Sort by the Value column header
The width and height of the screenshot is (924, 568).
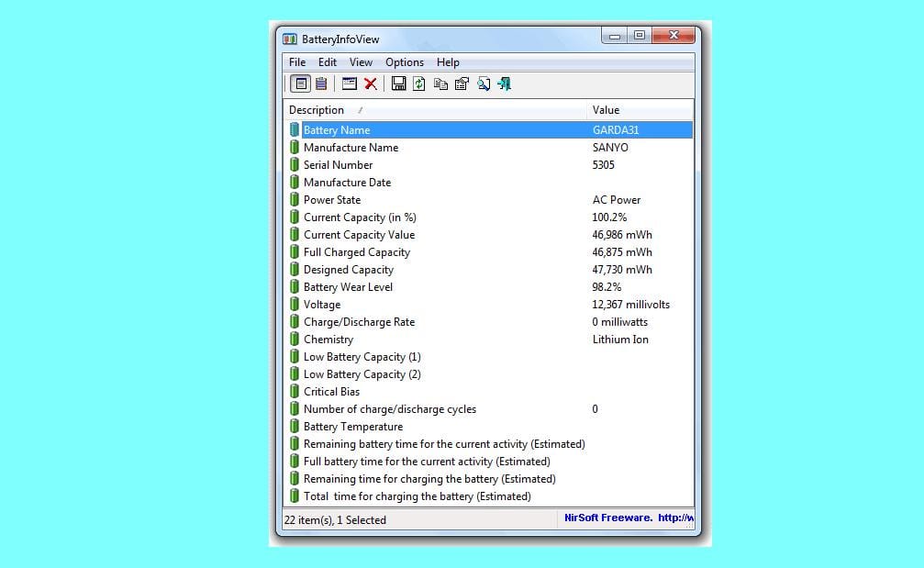(640, 110)
